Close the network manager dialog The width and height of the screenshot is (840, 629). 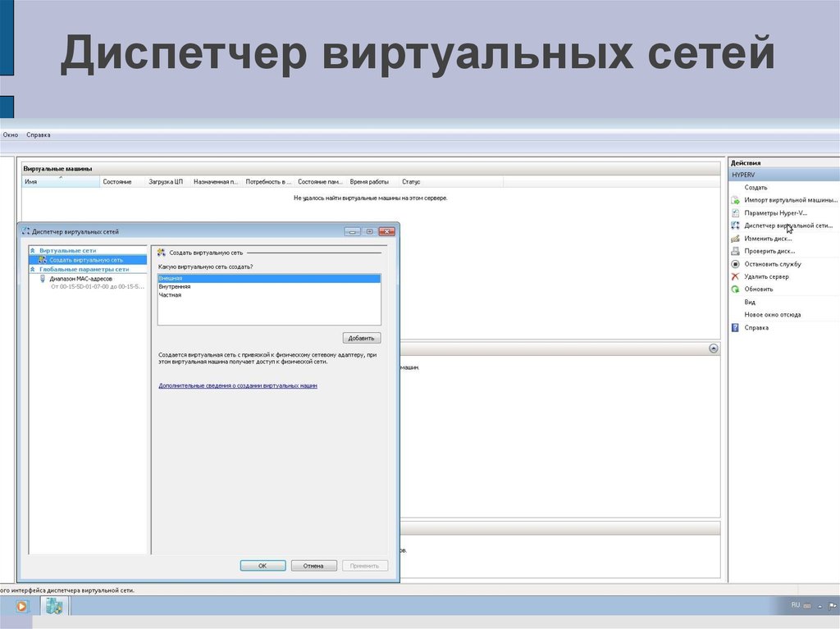[387, 231]
